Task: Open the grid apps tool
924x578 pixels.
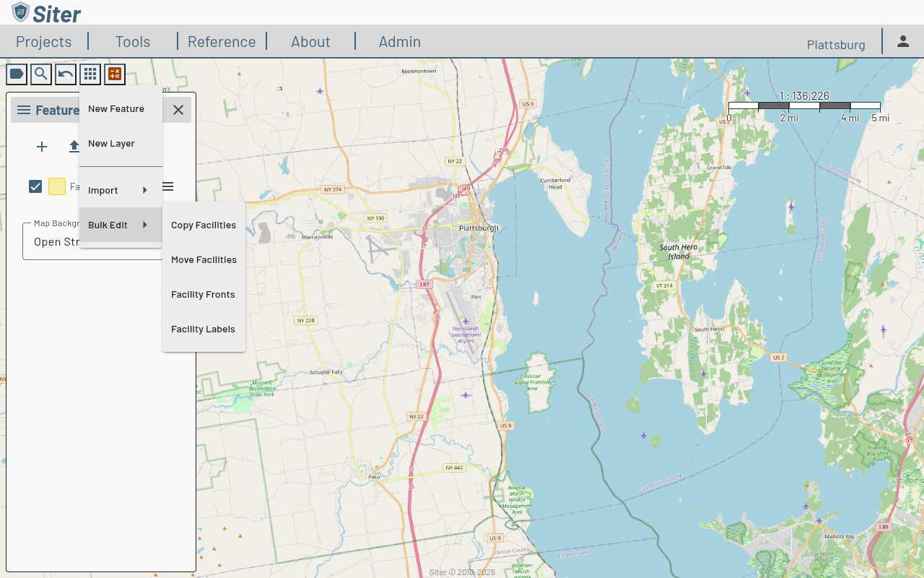Action: click(x=90, y=74)
